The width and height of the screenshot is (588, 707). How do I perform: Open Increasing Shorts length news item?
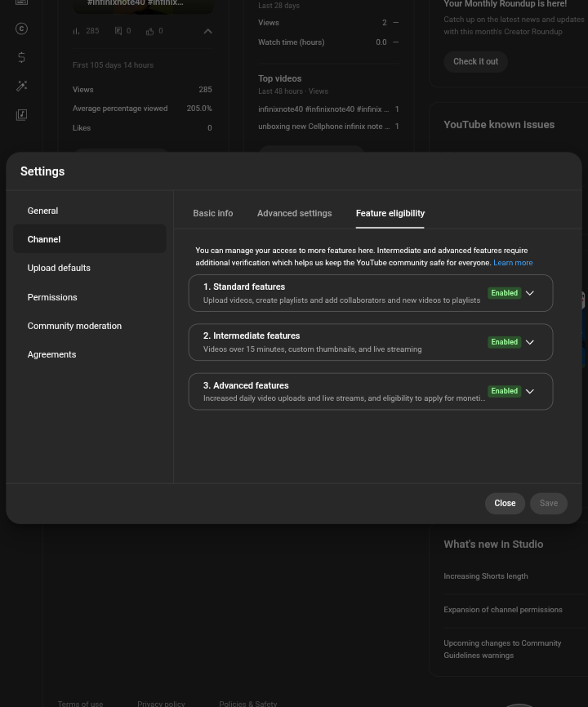486,576
